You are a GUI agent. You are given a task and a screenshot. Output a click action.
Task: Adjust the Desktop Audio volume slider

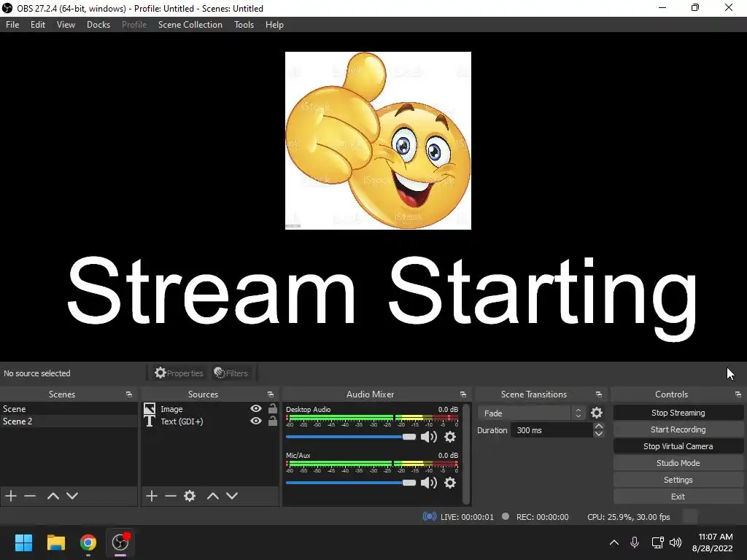(351, 437)
